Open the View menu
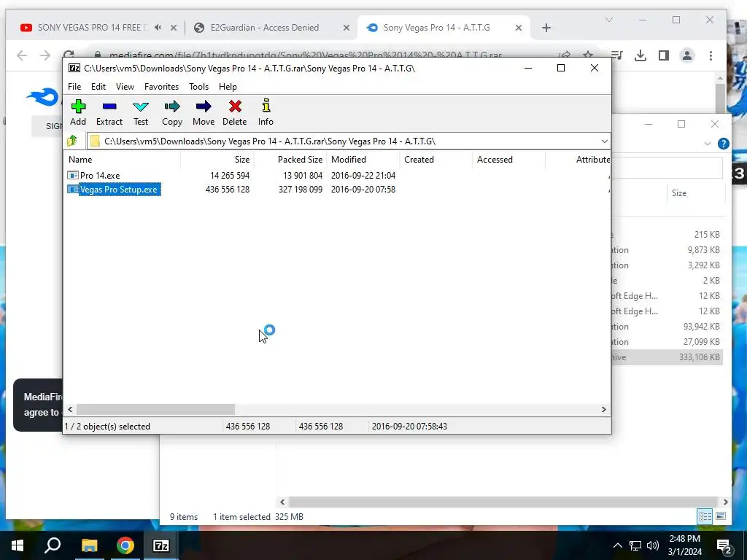Screen dimensions: 747x560 (x=125, y=87)
